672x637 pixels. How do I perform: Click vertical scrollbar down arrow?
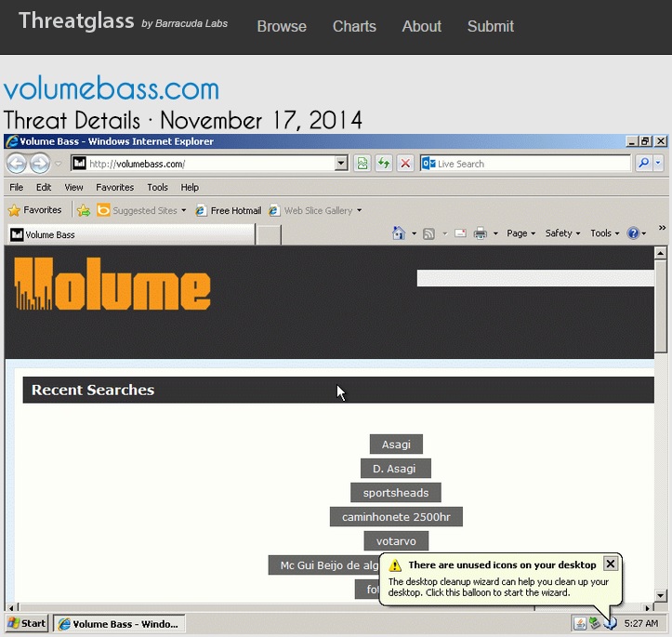[661, 595]
